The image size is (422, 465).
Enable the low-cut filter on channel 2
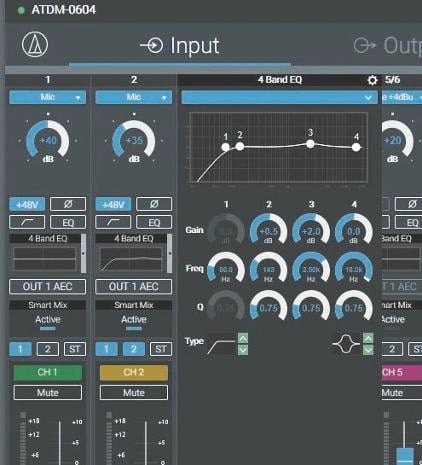point(113,222)
